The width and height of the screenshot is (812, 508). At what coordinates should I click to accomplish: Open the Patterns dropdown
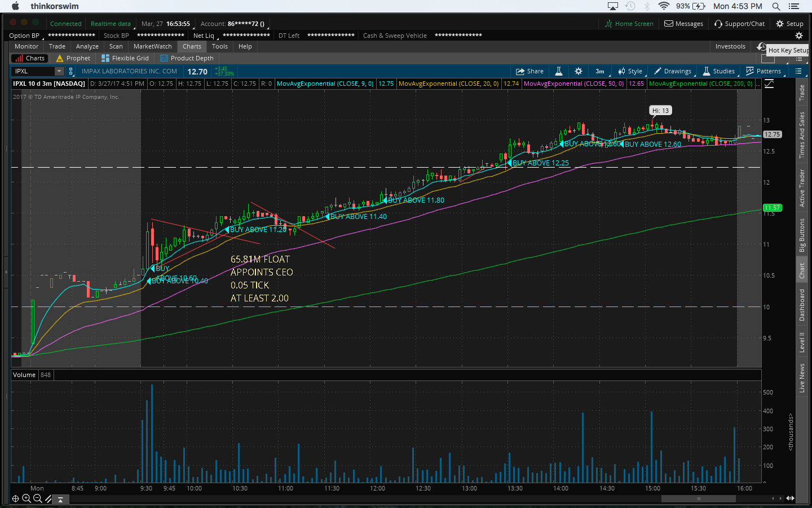click(764, 71)
